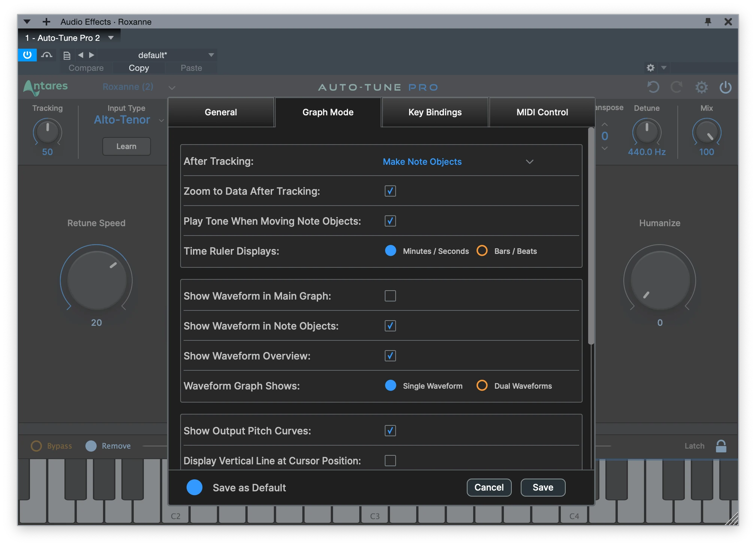Click the Antares logo
The image size is (756, 546).
[x=46, y=87]
